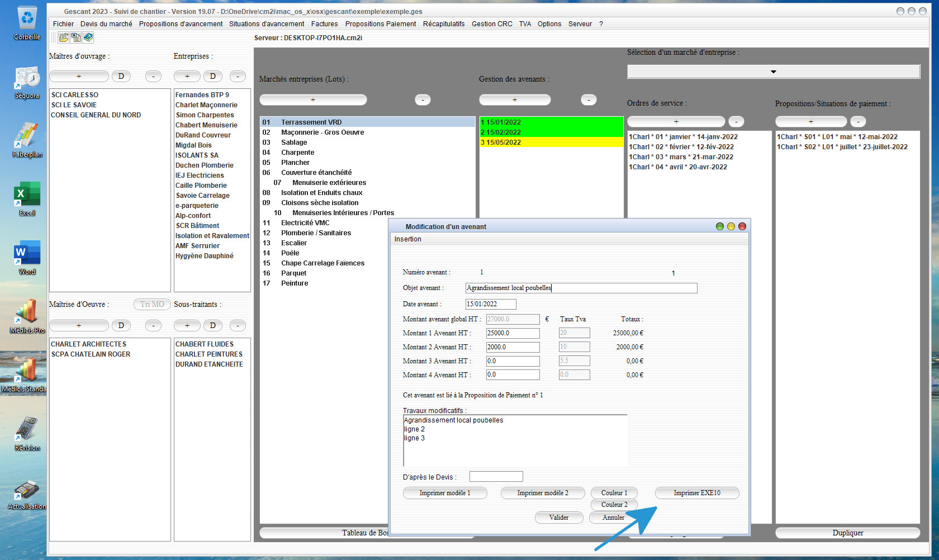Viewport: 939px width, 560px height.
Task: Choose Couleur 2 for the avenant
Action: tap(614, 505)
